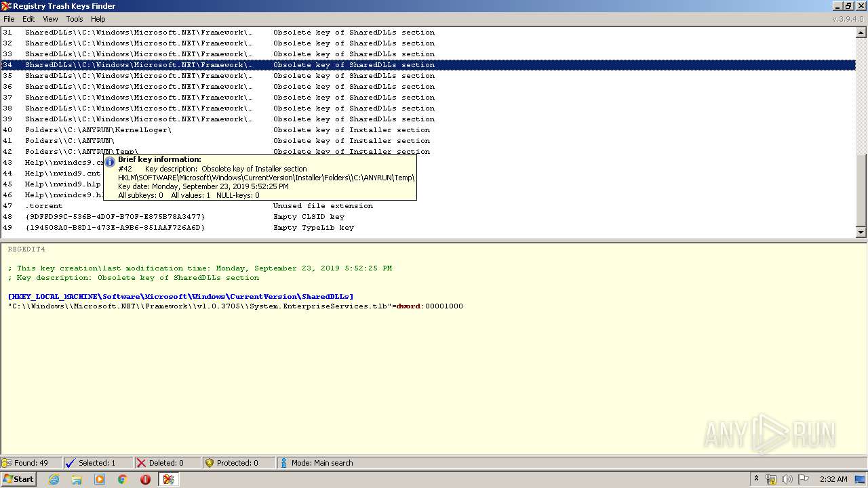Click 'Key description' comment in preview
Image resolution: width=868 pixels, height=488 pixels.
[134, 278]
